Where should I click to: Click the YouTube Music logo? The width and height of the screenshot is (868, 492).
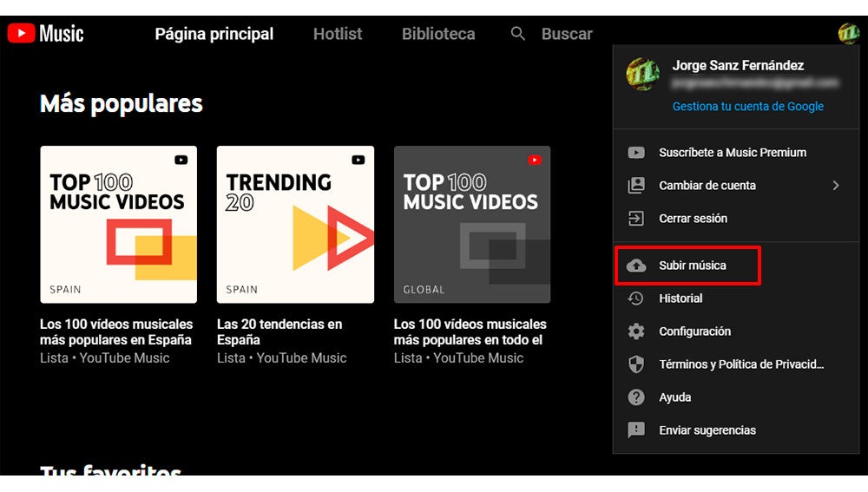tap(45, 33)
